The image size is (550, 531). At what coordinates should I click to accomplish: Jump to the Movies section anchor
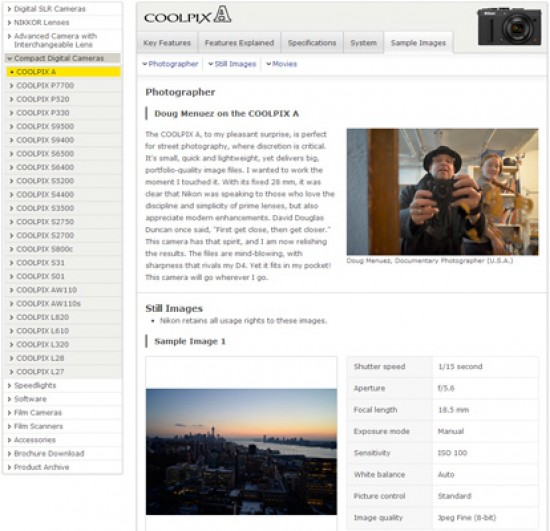click(x=282, y=64)
